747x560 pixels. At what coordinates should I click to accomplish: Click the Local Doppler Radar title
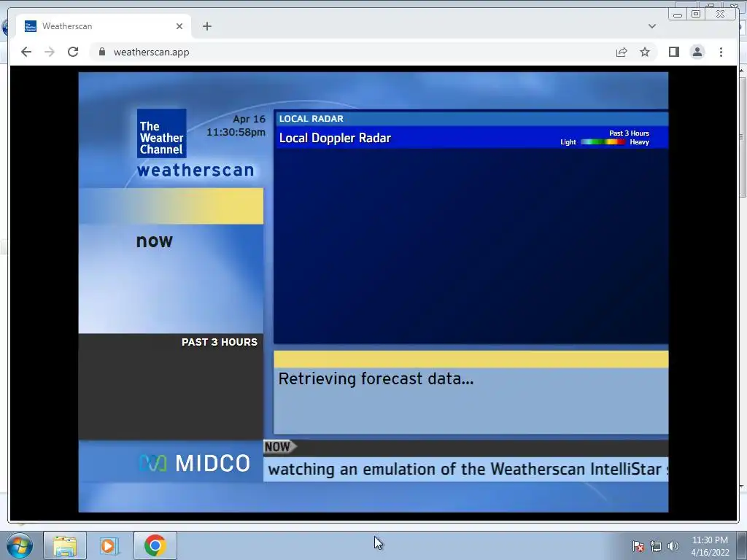[x=335, y=138]
